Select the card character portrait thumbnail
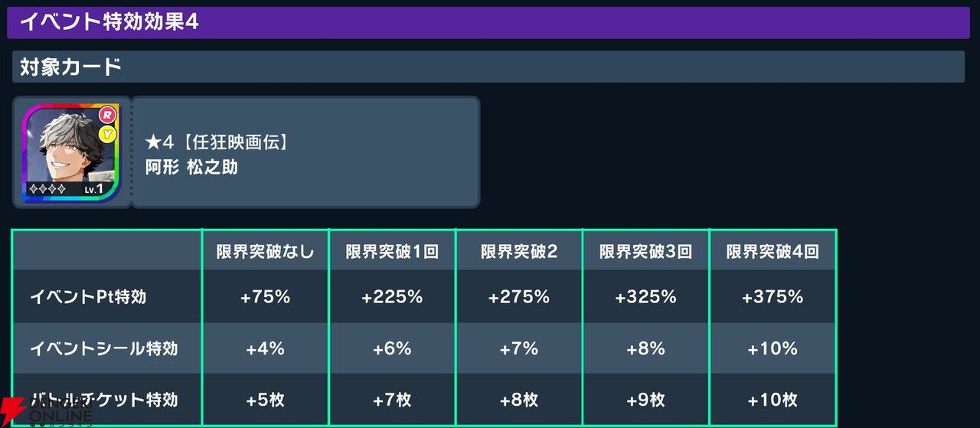980x428 pixels. [71, 152]
